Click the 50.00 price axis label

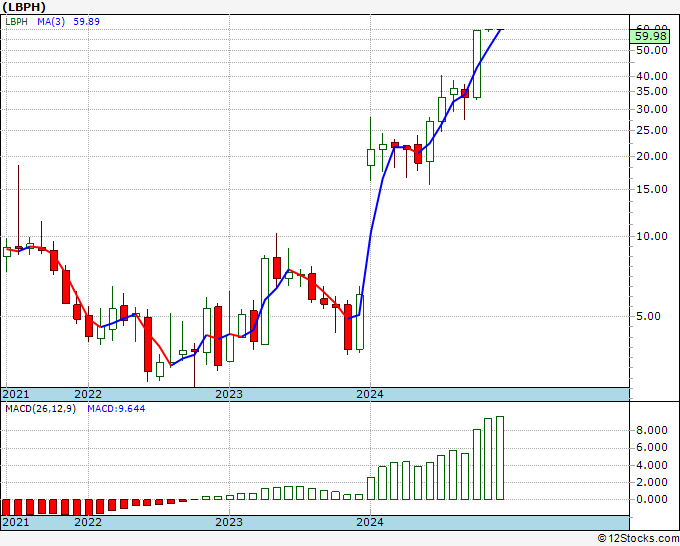pos(652,50)
